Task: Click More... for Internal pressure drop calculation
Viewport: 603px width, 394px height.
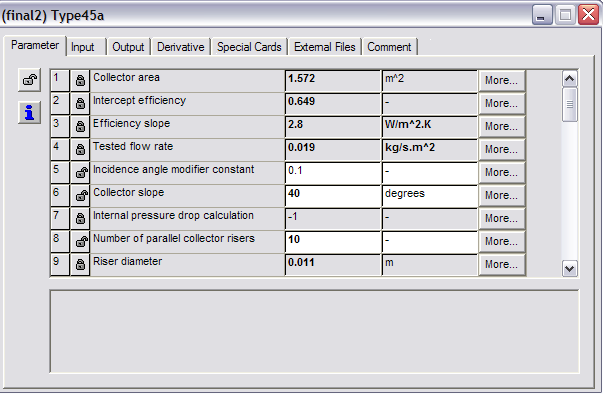Action: click(501, 219)
